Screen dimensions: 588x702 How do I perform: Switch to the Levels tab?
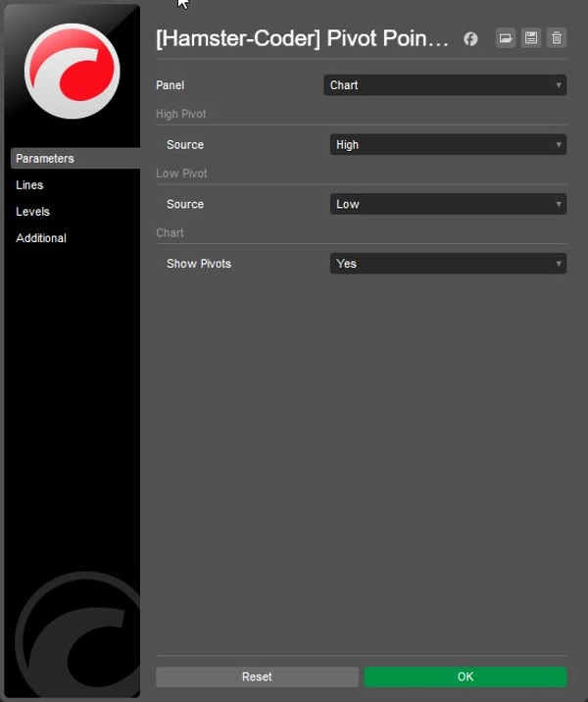32,212
